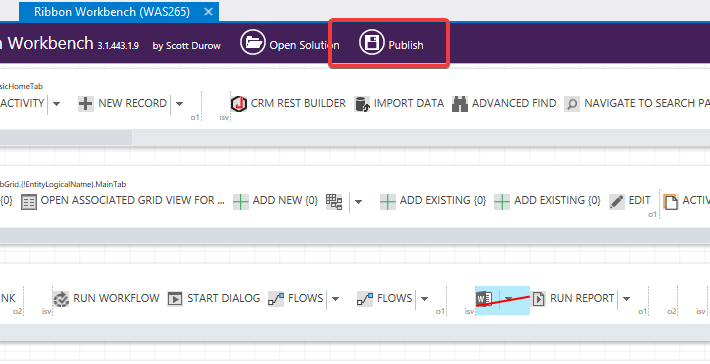
Task: Click the Advanced Find binoculars icon
Action: point(460,104)
